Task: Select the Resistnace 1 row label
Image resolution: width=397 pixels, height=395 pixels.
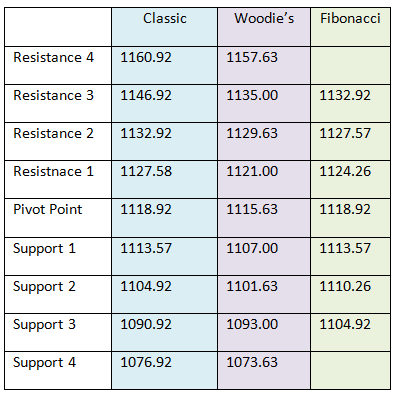Action: tap(53, 171)
